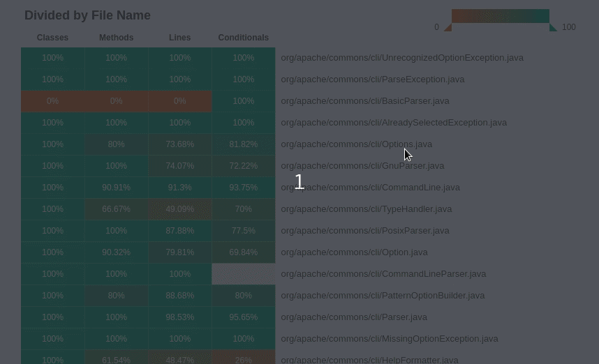Image resolution: width=599 pixels, height=364 pixels.
Task: Click BasicParser's 0% Classes cell
Action: 52,101
